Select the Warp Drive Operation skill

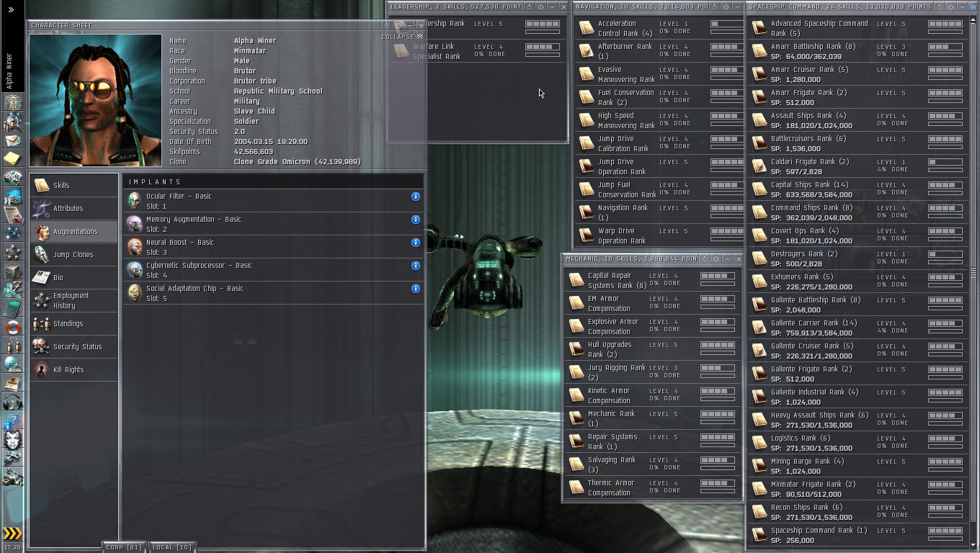click(659, 236)
